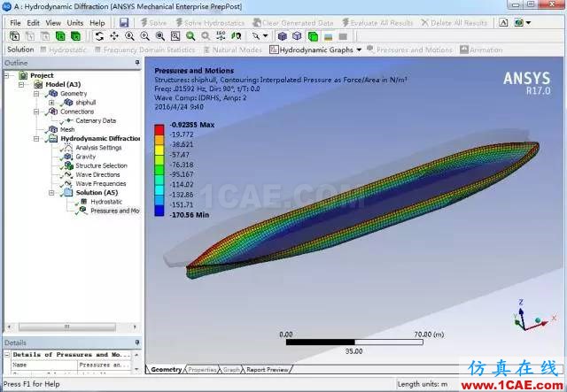Click the Animation toolbar button
Screen dimensions: 567x392
point(481,50)
